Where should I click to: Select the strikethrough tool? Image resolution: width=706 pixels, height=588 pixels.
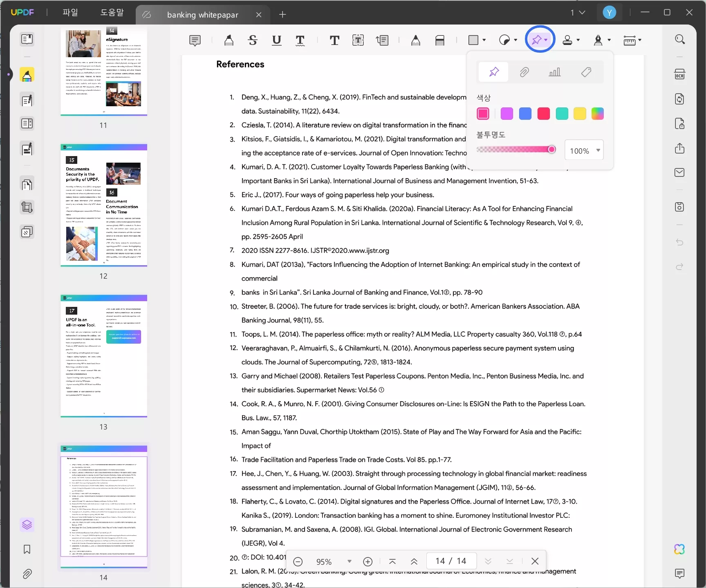[253, 40]
